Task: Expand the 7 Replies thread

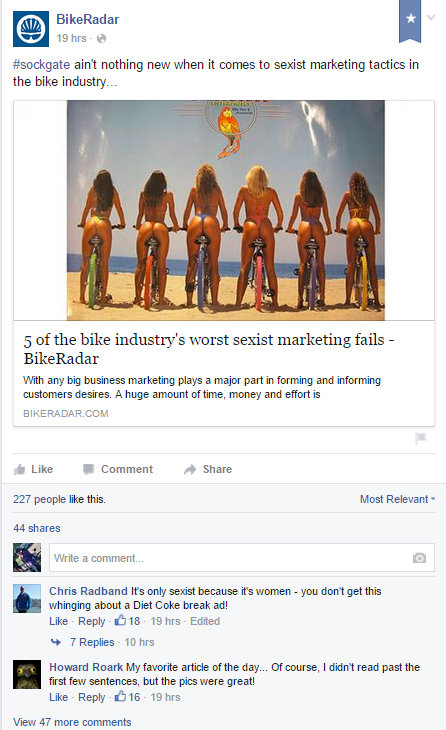Action: point(92,642)
